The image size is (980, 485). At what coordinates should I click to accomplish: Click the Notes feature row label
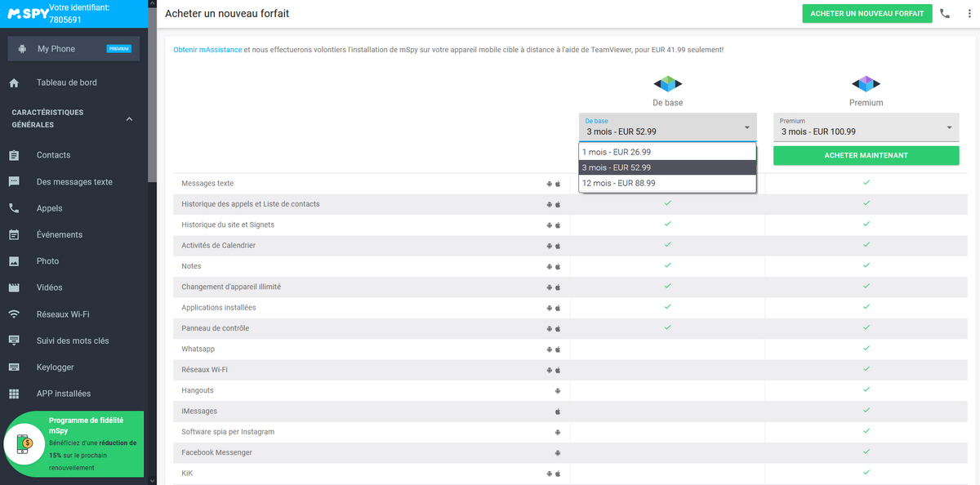[191, 266]
